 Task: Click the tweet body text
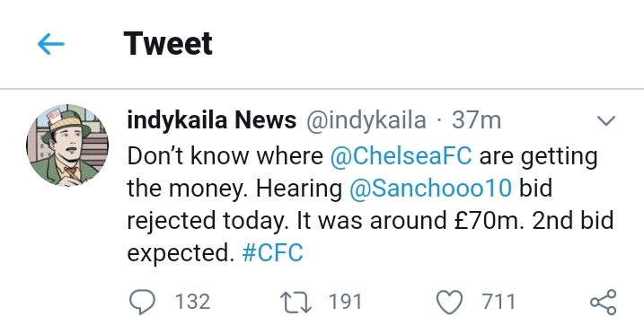370,205
